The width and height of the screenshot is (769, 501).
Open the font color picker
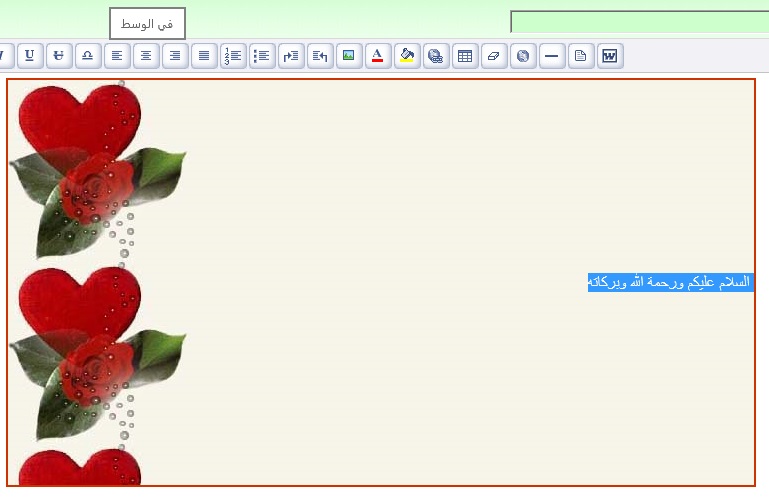(x=378, y=56)
